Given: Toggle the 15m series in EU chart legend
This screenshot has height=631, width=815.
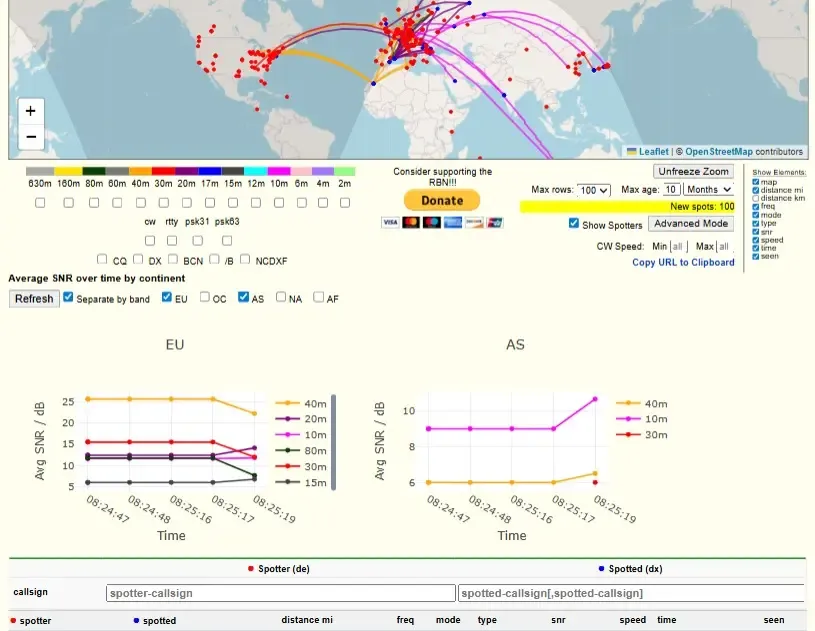Looking at the screenshot, I should click(x=301, y=482).
